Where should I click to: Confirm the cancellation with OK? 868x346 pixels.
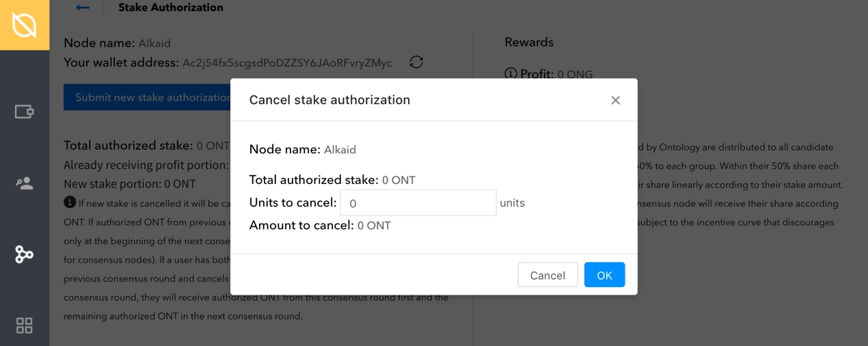click(604, 275)
